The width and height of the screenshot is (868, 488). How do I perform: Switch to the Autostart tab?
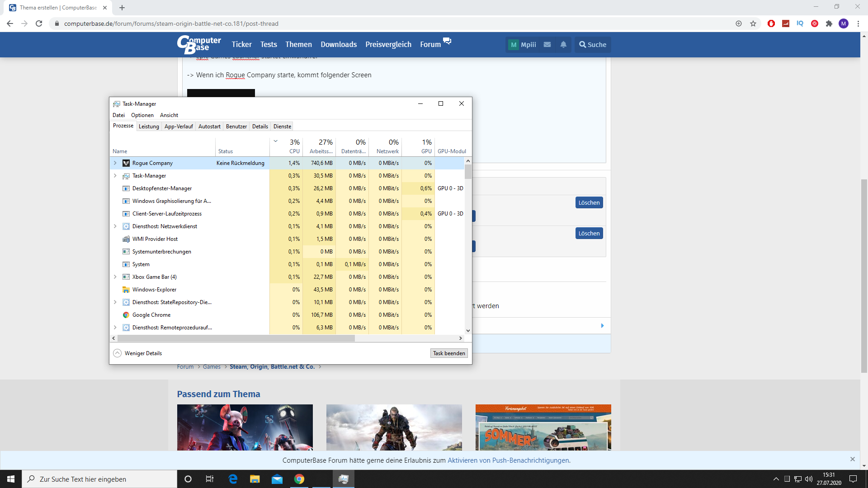209,127
